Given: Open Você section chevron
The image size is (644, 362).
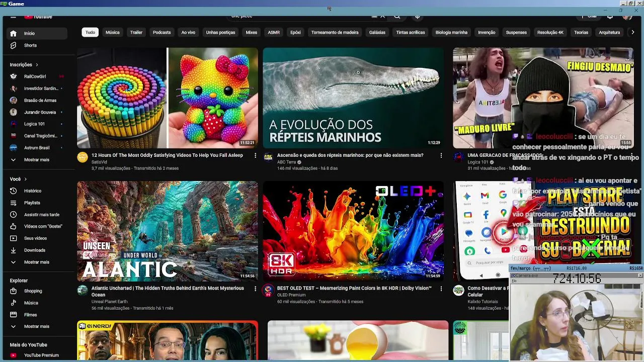Looking at the screenshot, I should click(25, 179).
